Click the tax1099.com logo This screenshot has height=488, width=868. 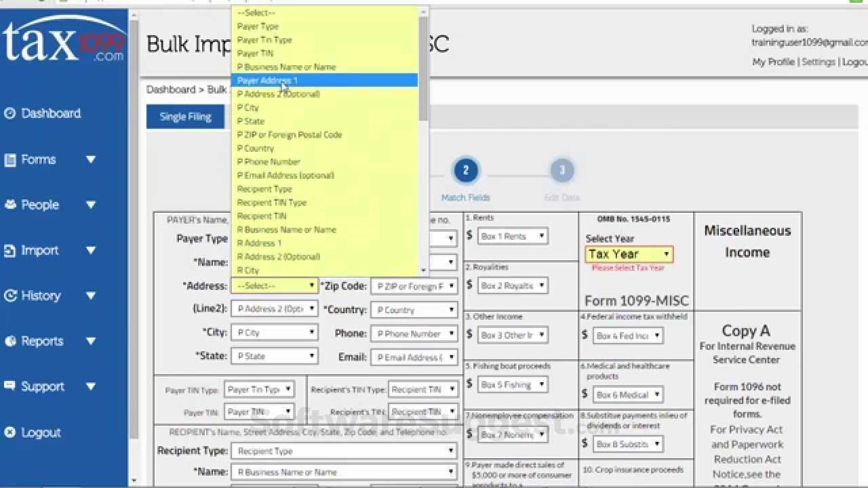(64, 44)
